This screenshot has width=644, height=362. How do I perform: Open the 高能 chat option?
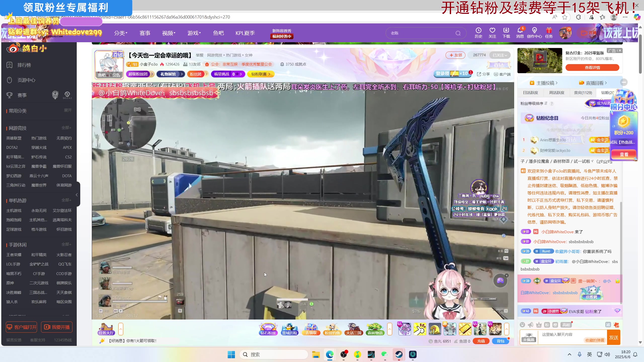point(566,325)
